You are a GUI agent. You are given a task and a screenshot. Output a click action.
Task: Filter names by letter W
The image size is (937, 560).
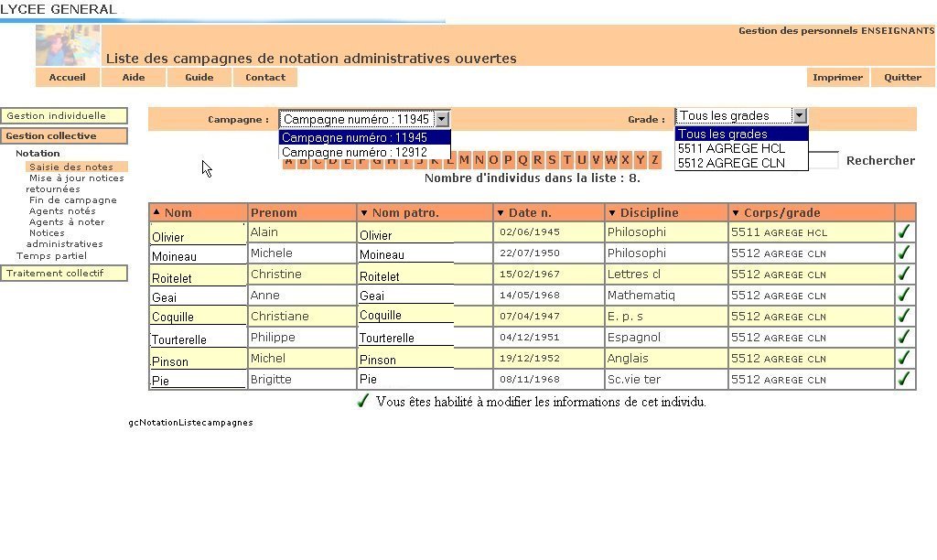click(x=610, y=160)
